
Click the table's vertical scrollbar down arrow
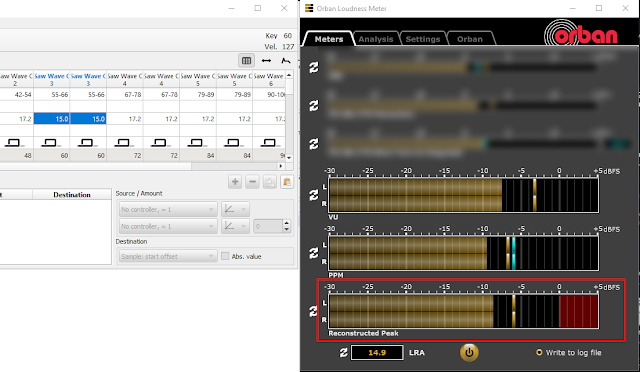289,158
